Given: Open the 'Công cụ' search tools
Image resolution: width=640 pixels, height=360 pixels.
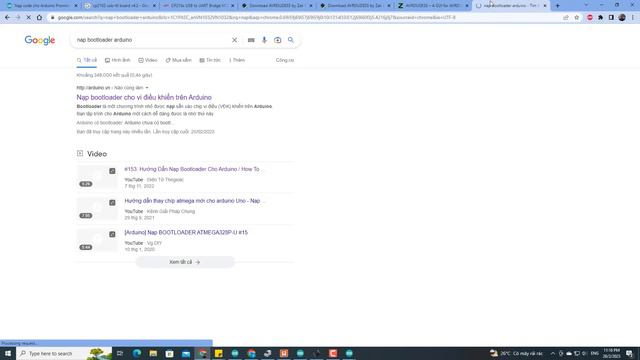Looking at the screenshot, I should 285,60.
